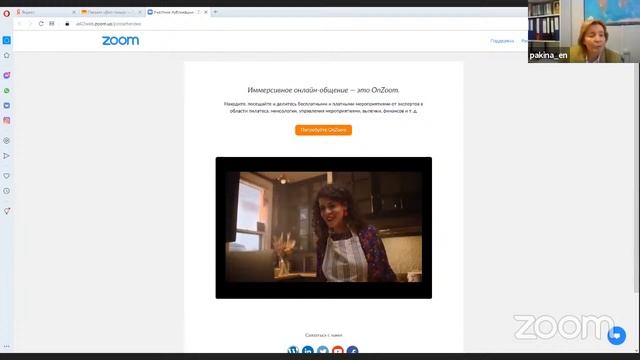Open the Facebook social icon

[x=353, y=350]
